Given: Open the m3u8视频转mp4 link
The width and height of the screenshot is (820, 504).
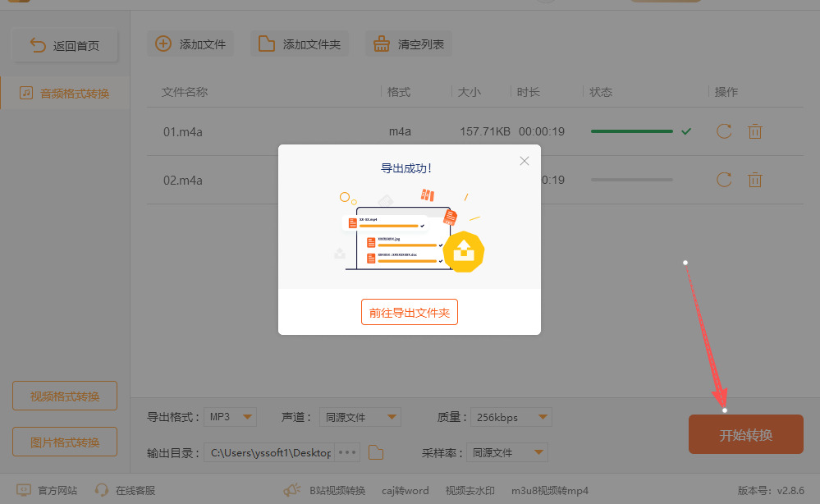Looking at the screenshot, I should tap(550, 490).
